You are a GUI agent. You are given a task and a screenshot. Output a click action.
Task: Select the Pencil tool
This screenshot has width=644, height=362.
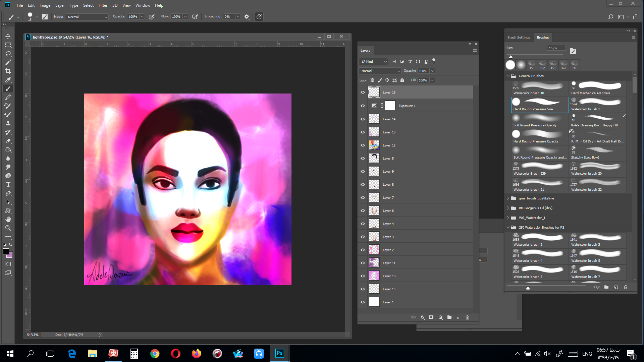click(x=8, y=97)
